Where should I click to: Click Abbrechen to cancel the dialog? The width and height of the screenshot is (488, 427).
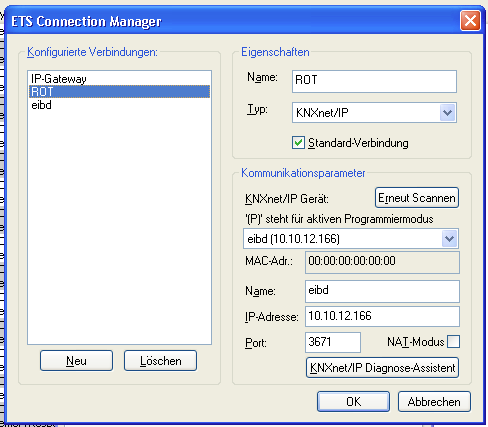(x=434, y=402)
